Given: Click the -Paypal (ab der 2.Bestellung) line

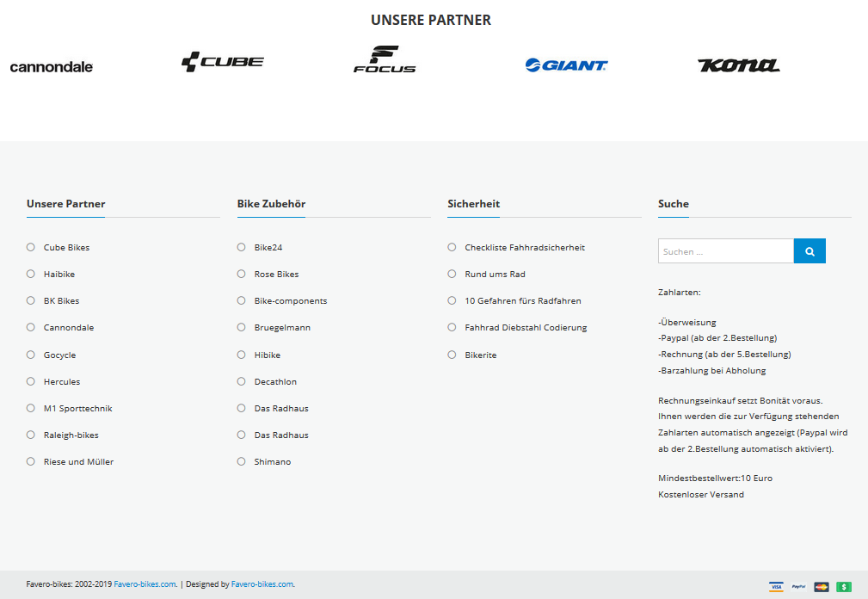Looking at the screenshot, I should point(717,338).
